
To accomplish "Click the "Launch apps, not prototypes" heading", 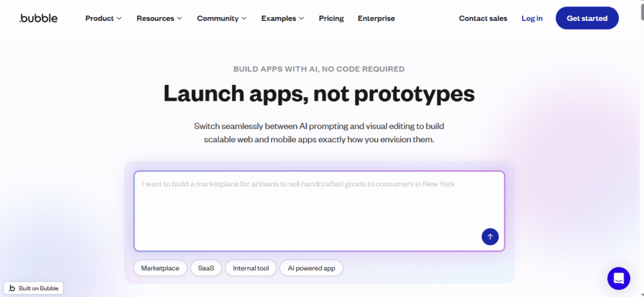I will (319, 93).
